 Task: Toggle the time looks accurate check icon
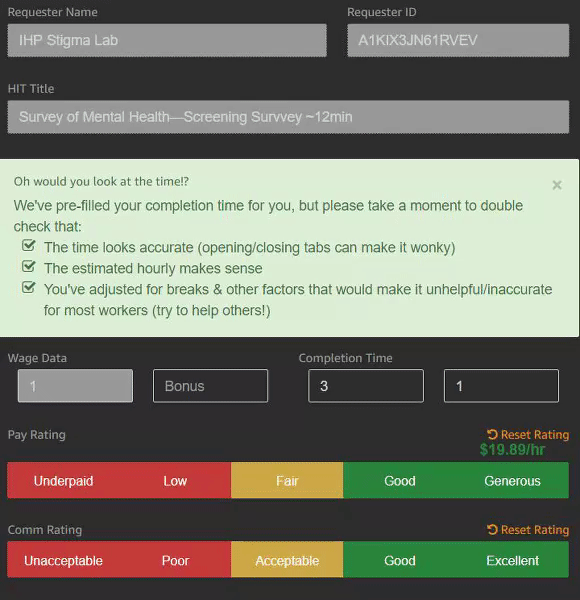29,246
